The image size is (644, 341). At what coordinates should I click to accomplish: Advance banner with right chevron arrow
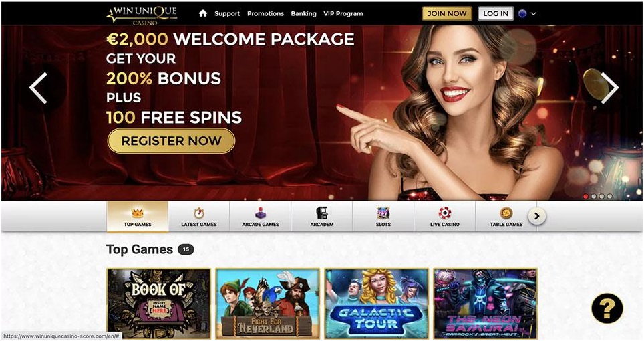pyautogui.click(x=609, y=88)
